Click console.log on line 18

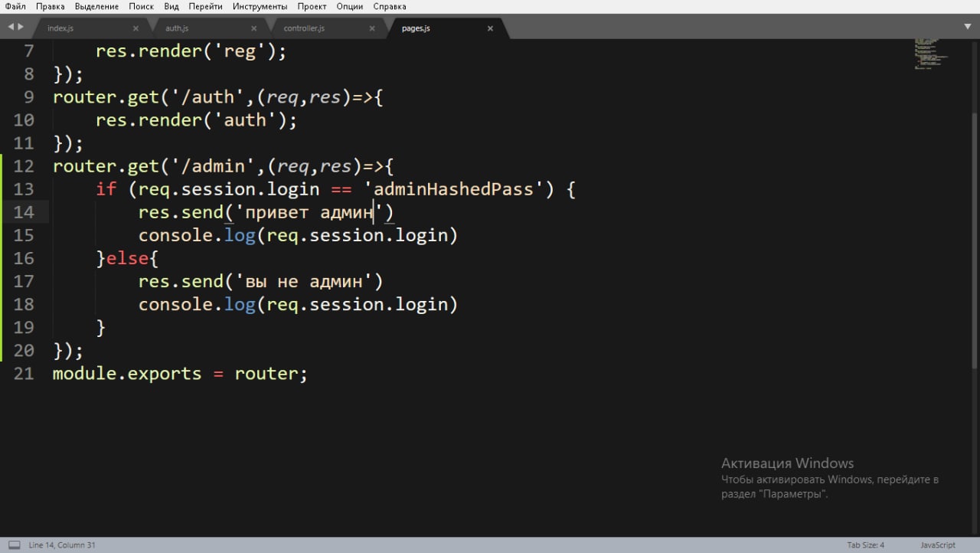click(x=197, y=304)
